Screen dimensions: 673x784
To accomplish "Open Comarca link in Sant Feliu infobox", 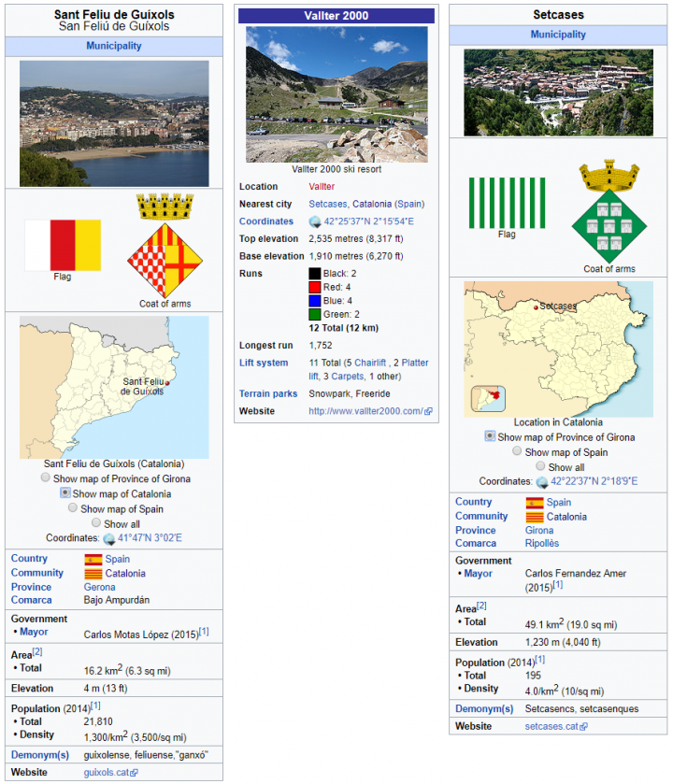I will [x=32, y=601].
